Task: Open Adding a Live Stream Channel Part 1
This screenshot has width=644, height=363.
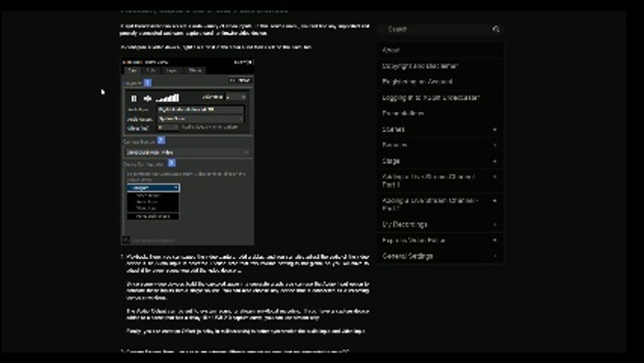Action: [x=429, y=181]
